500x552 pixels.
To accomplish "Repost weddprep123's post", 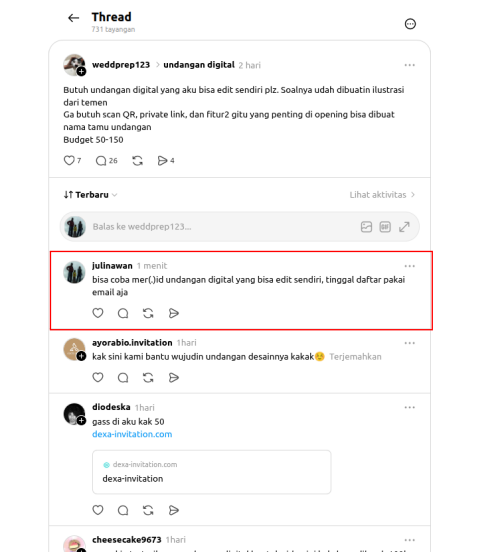I will pyautogui.click(x=137, y=161).
